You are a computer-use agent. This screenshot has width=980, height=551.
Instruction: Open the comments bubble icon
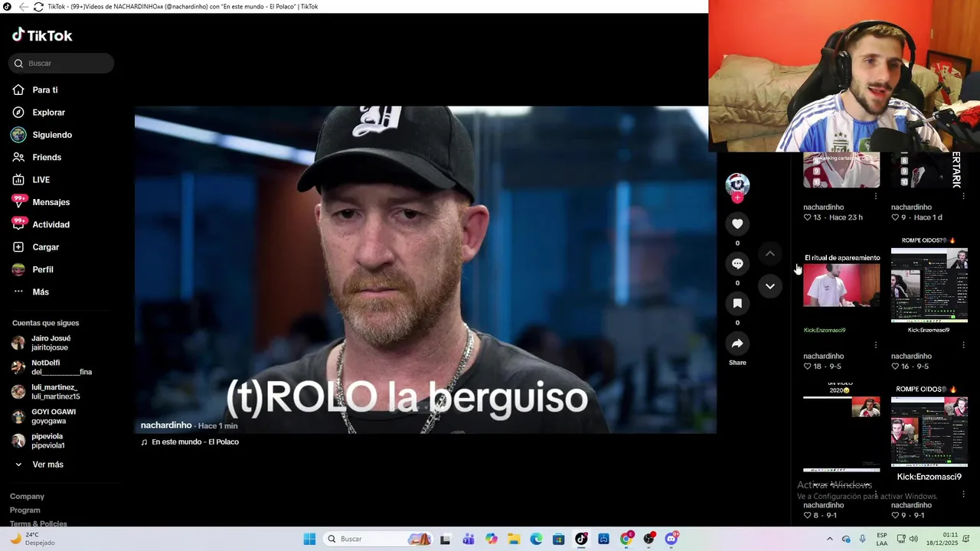737,263
